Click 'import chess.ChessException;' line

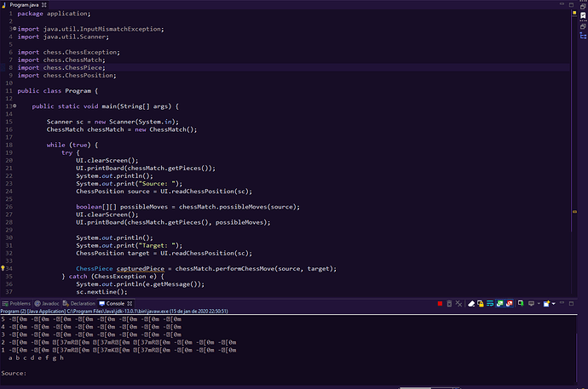click(x=69, y=52)
